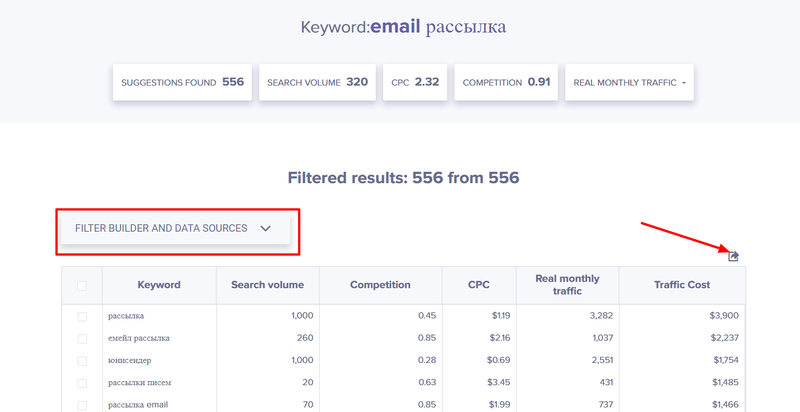Click the Suggestions Found 556 card
Image resolution: width=800 pixels, height=412 pixels.
point(182,82)
